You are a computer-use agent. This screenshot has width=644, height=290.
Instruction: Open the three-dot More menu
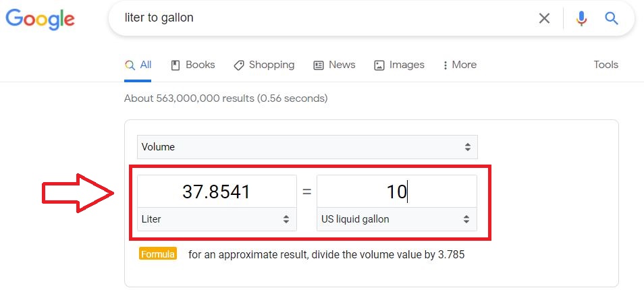coord(460,65)
